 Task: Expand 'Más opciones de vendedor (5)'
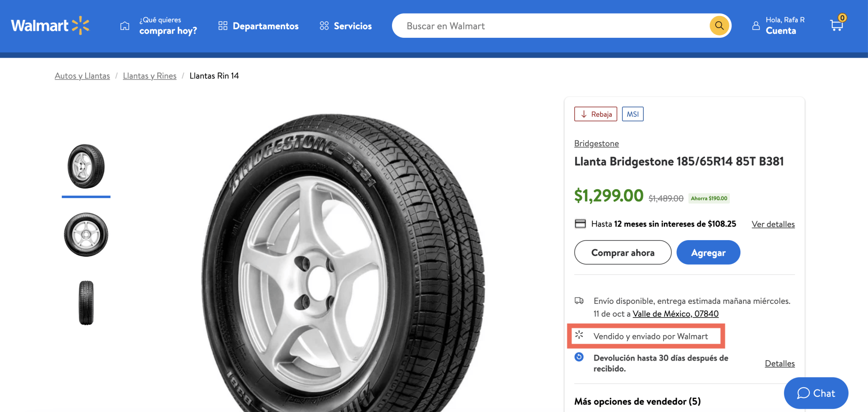point(637,401)
